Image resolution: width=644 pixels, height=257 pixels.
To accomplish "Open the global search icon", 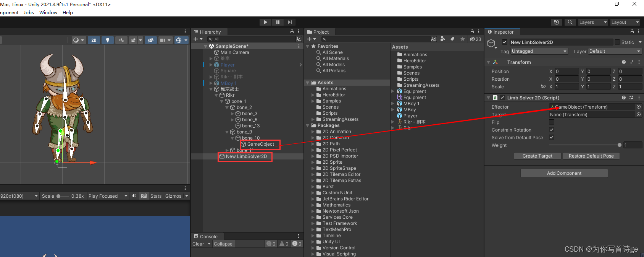I will (x=570, y=22).
